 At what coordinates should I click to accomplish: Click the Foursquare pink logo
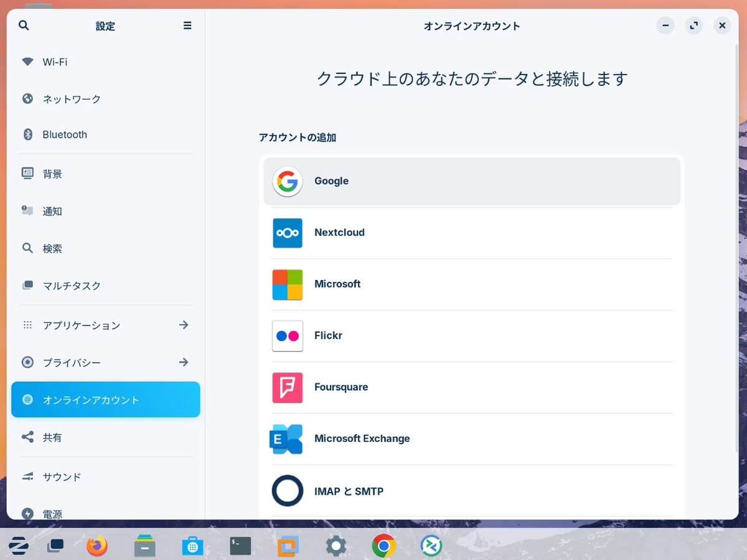[x=287, y=388]
